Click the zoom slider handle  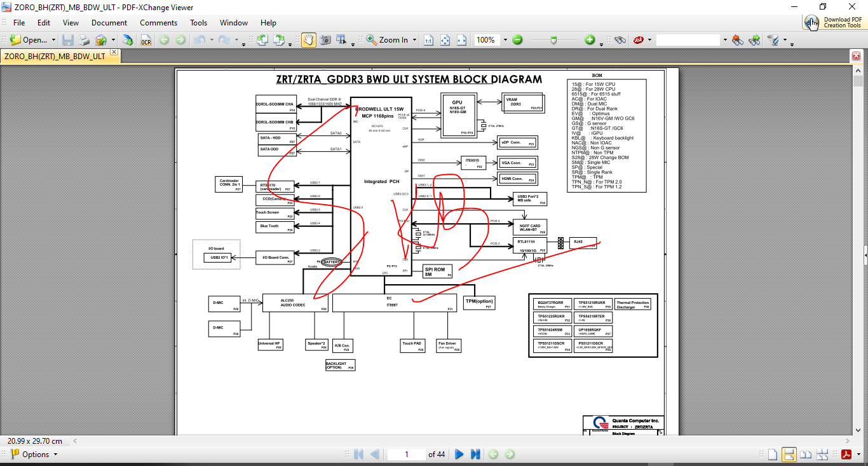click(554, 40)
